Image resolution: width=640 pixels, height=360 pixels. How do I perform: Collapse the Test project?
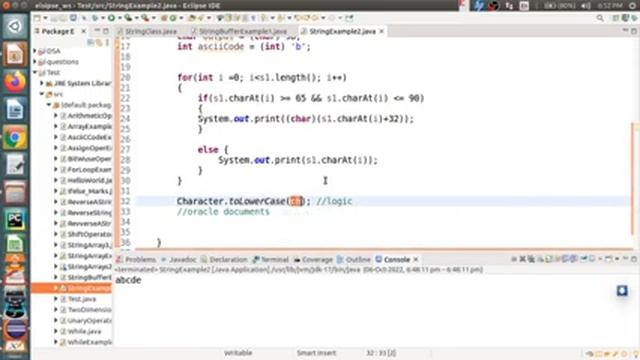[x=35, y=72]
